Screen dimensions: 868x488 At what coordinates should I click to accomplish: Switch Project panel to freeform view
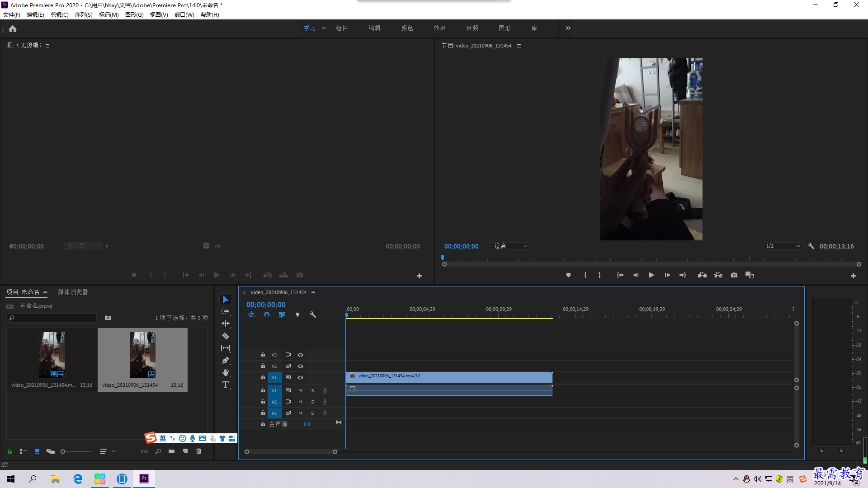tap(51, 451)
